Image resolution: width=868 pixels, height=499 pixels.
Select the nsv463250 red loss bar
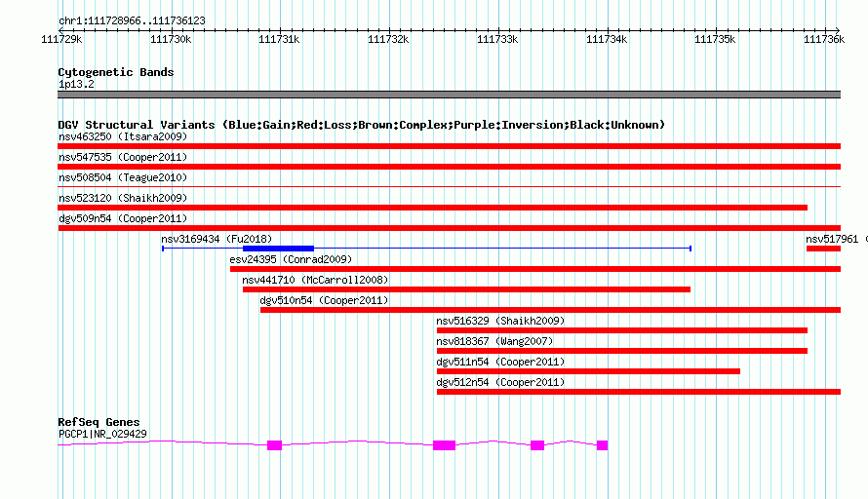[x=449, y=146]
